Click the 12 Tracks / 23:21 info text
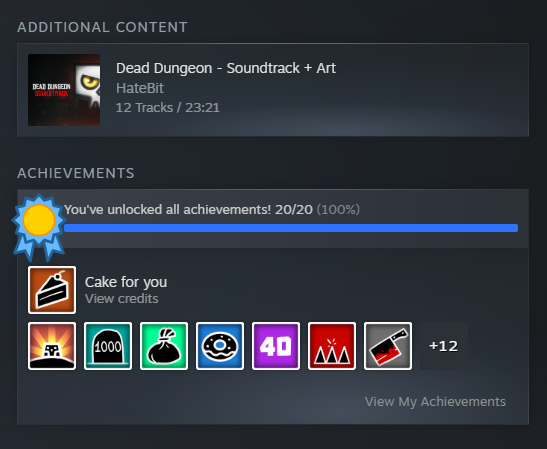547x449 pixels. coord(168,107)
